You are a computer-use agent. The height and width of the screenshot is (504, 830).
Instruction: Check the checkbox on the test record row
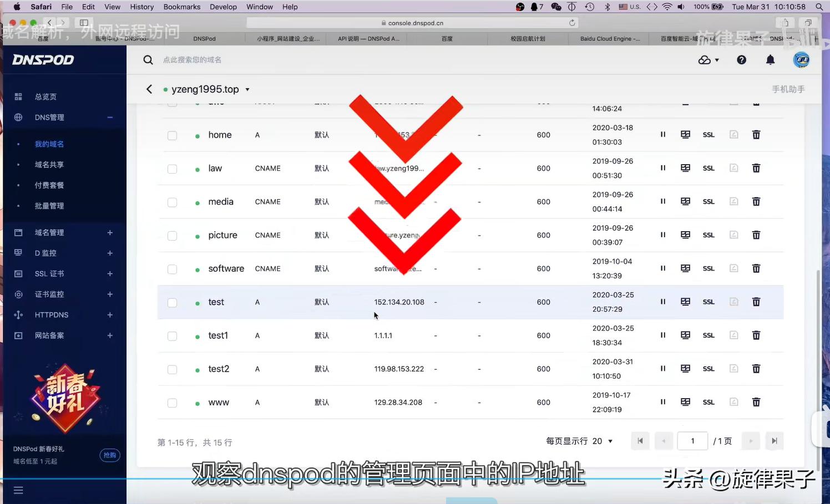[x=172, y=302]
